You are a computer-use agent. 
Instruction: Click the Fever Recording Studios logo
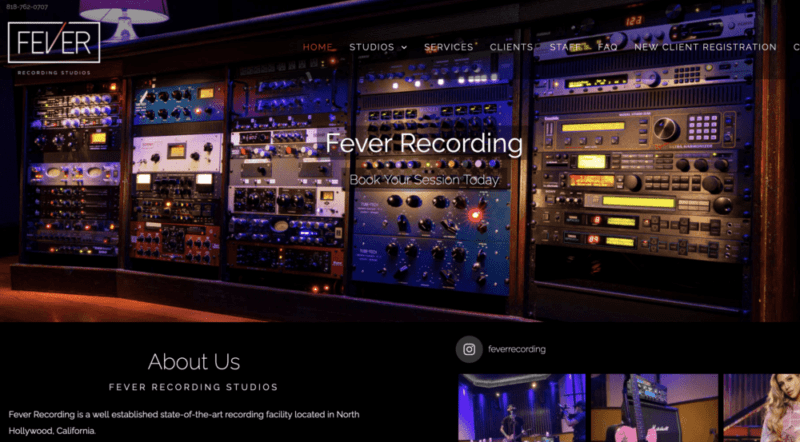point(54,48)
